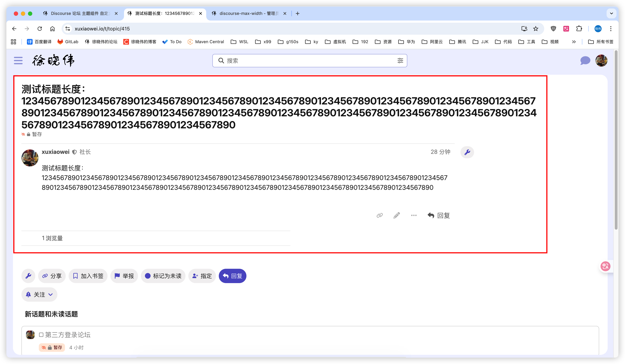Open search advanced filter options icon
This screenshot has height=364, width=625.
pyautogui.click(x=400, y=61)
